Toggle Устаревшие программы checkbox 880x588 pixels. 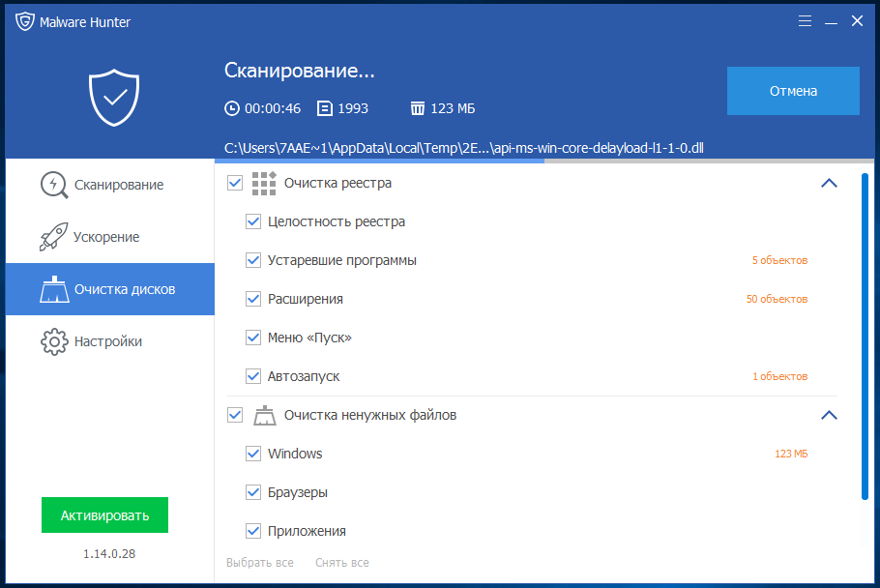(x=253, y=260)
